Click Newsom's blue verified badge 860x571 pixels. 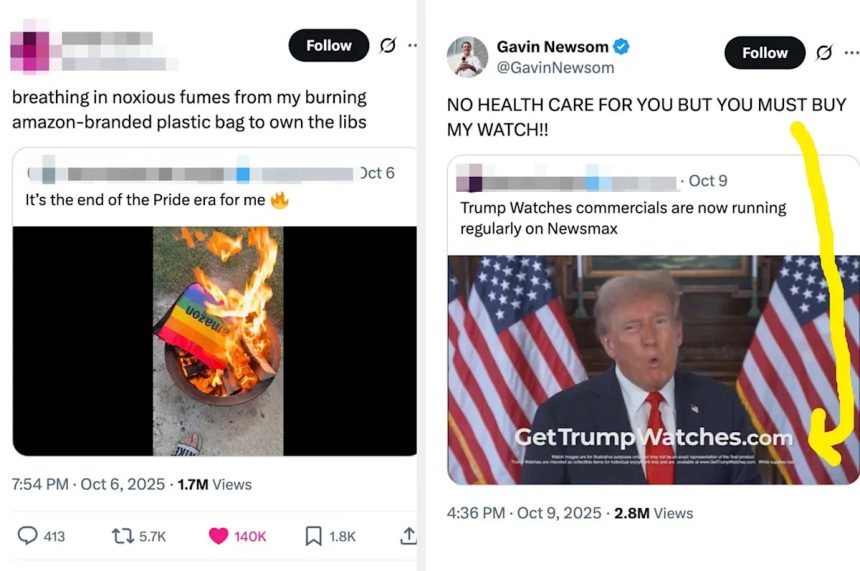coord(621,47)
